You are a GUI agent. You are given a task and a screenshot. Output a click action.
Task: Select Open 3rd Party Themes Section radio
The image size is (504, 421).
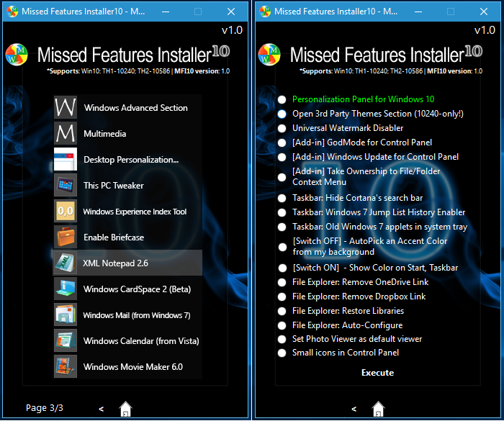tap(282, 114)
